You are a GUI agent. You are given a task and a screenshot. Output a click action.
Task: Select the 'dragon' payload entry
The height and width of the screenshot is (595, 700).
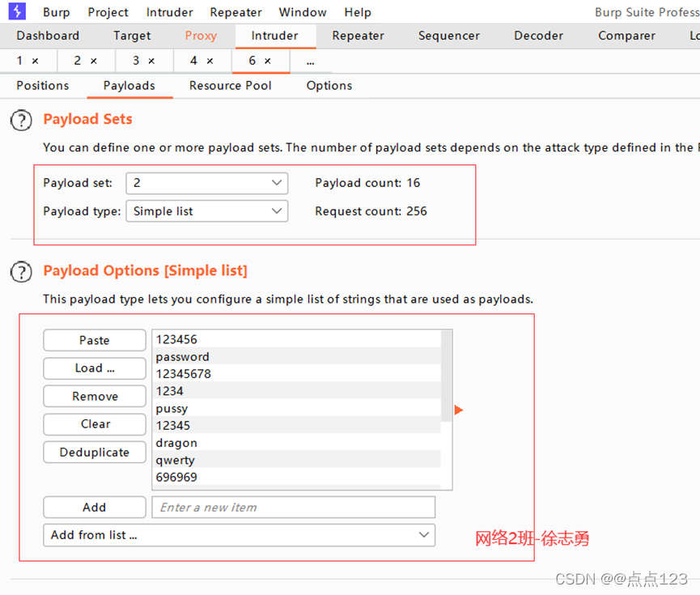pos(176,443)
